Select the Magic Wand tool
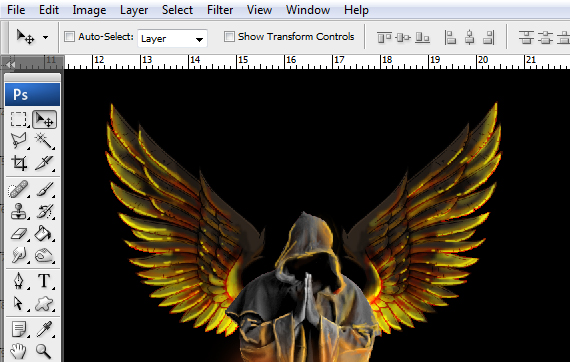This screenshot has width=570, height=362. (44, 141)
